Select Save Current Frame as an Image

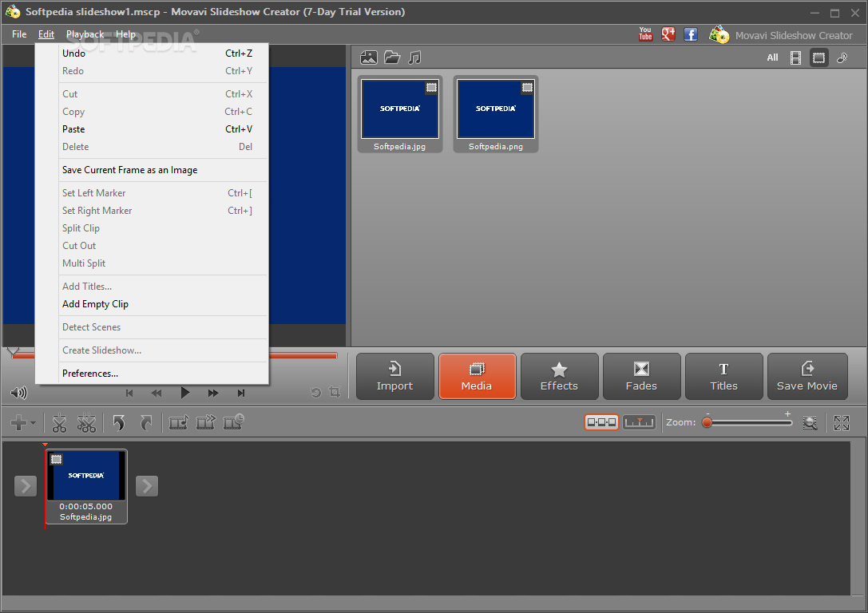153,170
